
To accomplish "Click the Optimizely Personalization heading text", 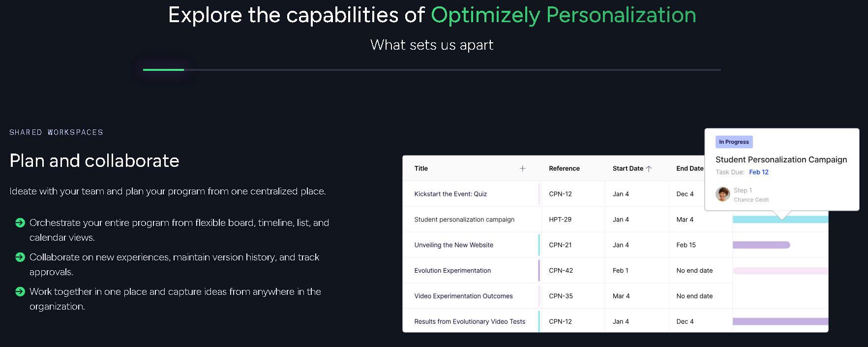I will click(563, 15).
